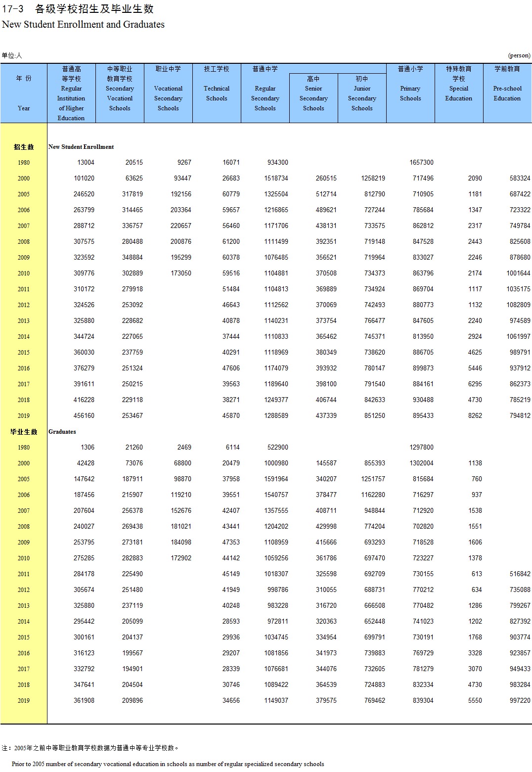Image resolution: width=532 pixels, height=772 pixels.
Task: Select cell value 949433
Action: [x=520, y=669]
